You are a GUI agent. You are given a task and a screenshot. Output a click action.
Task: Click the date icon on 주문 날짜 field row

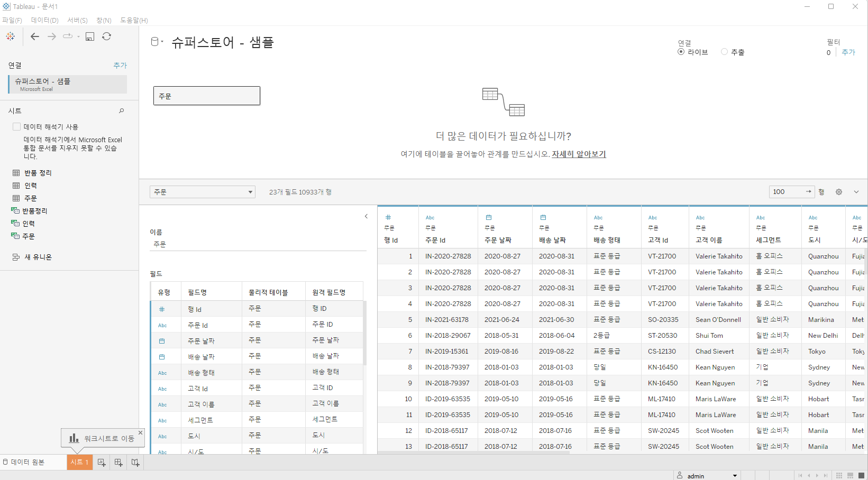point(162,341)
